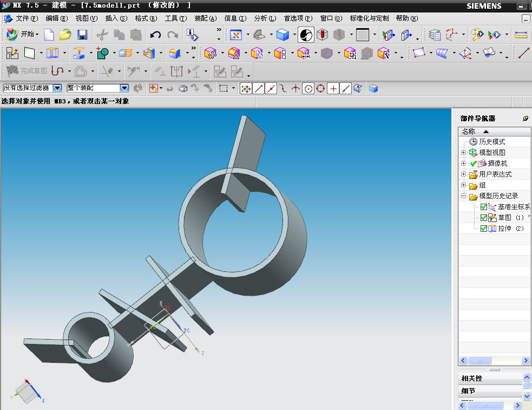
Task: Click the object information icon
Action: [192, 35]
